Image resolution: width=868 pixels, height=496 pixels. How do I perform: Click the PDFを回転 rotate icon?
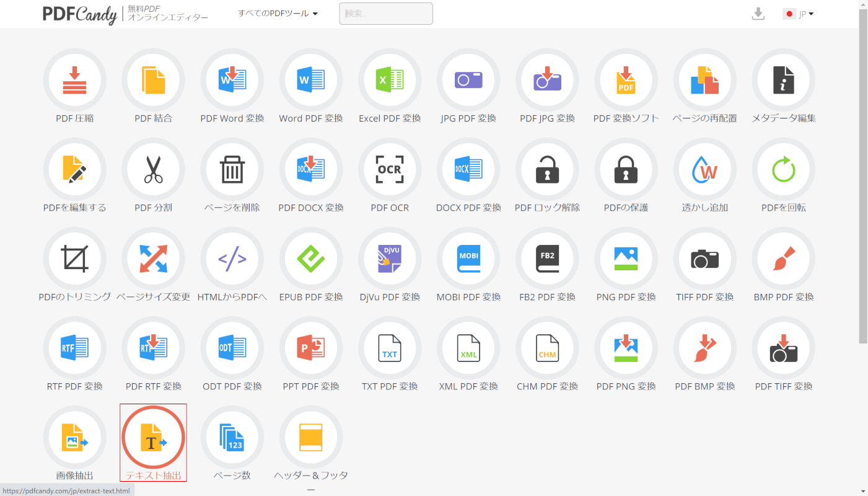pos(783,170)
